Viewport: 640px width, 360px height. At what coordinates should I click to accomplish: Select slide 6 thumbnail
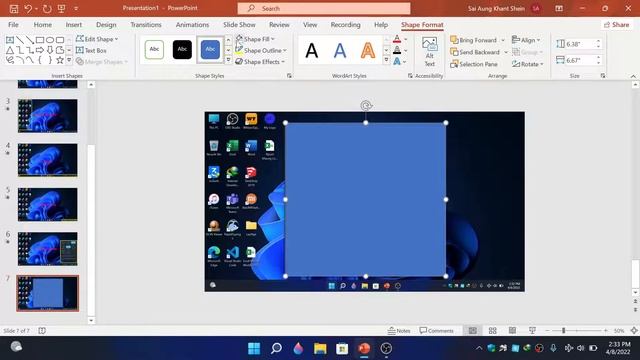point(48,249)
